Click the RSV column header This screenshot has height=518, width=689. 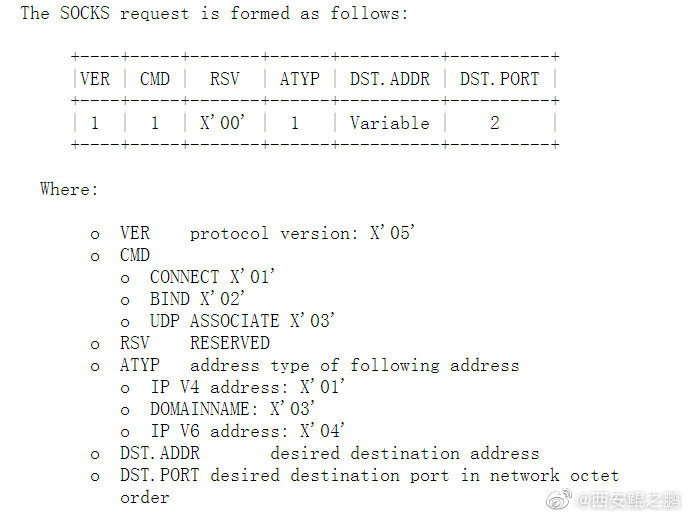coord(225,79)
